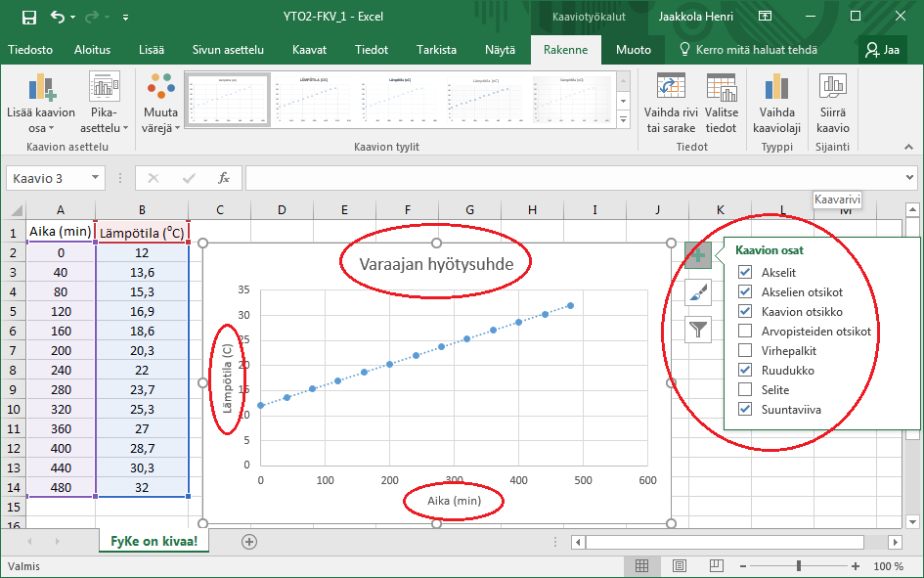Open the Pika-asettelu quick layout dropdown
The width and height of the screenshot is (924, 578).
104,106
